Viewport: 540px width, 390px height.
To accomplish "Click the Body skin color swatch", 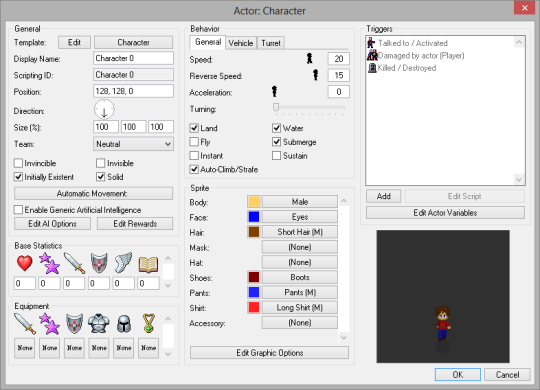I will (x=254, y=202).
